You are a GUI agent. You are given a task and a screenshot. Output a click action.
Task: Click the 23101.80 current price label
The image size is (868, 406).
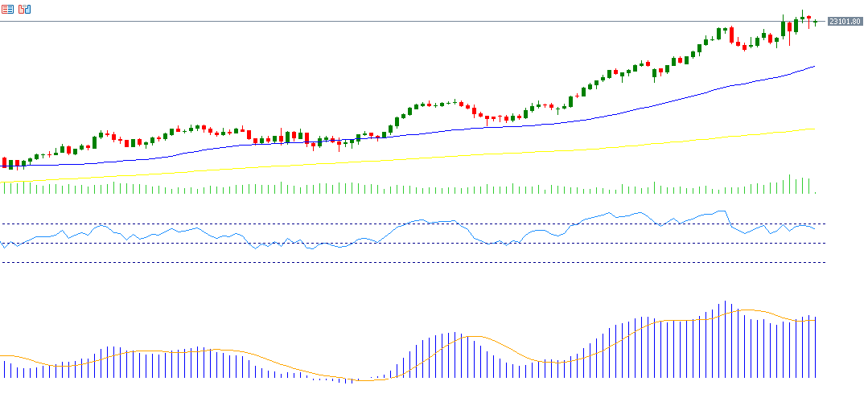[x=845, y=21]
